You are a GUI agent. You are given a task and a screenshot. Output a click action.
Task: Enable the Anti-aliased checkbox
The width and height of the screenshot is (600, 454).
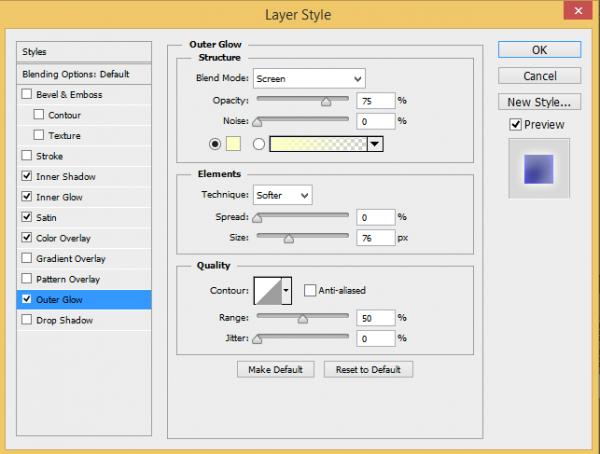310,291
